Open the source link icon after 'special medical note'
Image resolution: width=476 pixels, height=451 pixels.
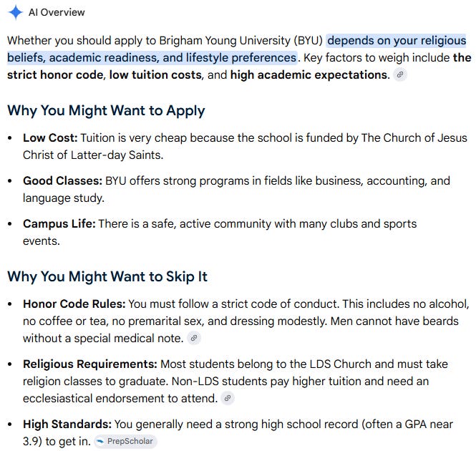[x=194, y=338]
